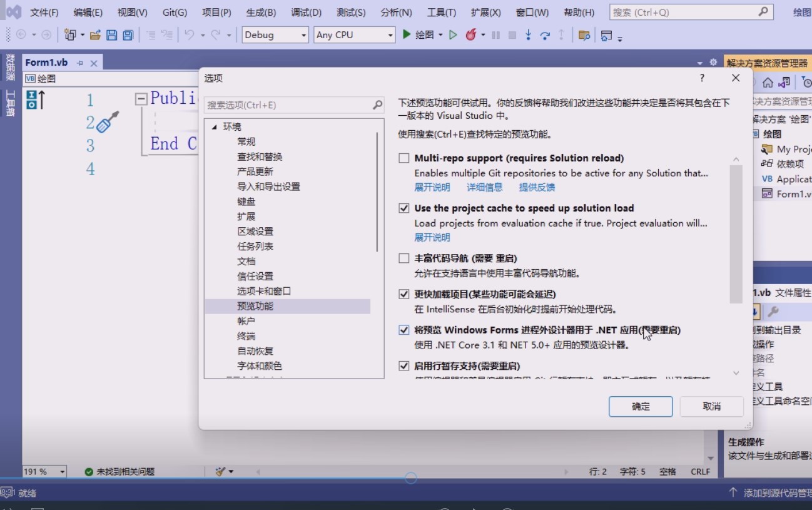Click the 提供反馈 link
This screenshot has width=812, height=510.
click(537, 187)
